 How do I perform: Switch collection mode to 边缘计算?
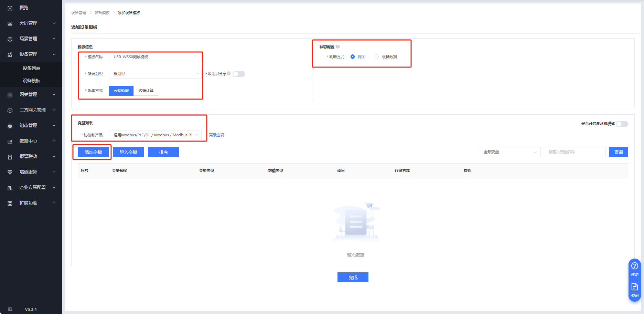146,91
